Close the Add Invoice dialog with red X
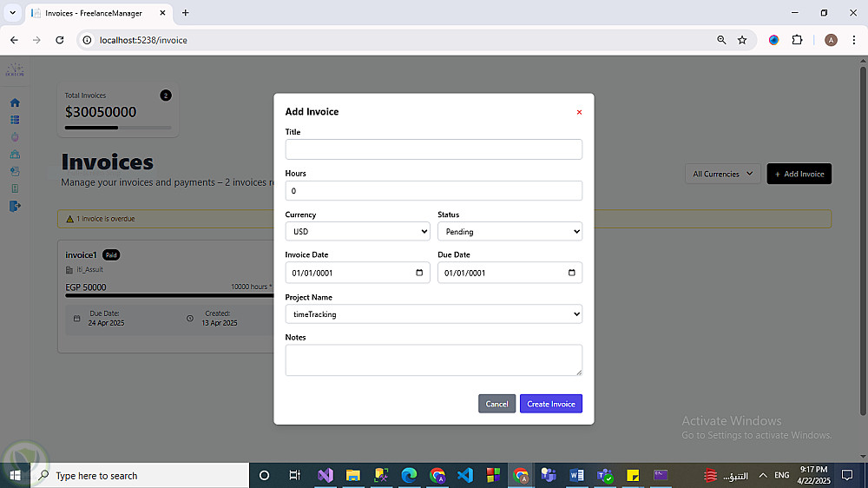This screenshot has height=488, width=868. click(x=579, y=112)
